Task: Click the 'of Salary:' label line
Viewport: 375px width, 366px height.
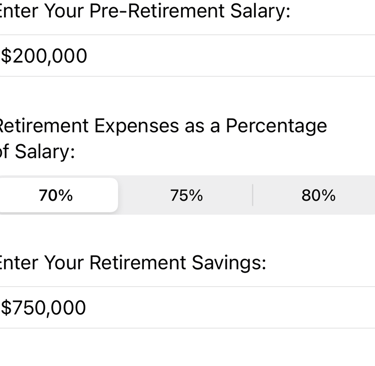Action: coord(37,152)
